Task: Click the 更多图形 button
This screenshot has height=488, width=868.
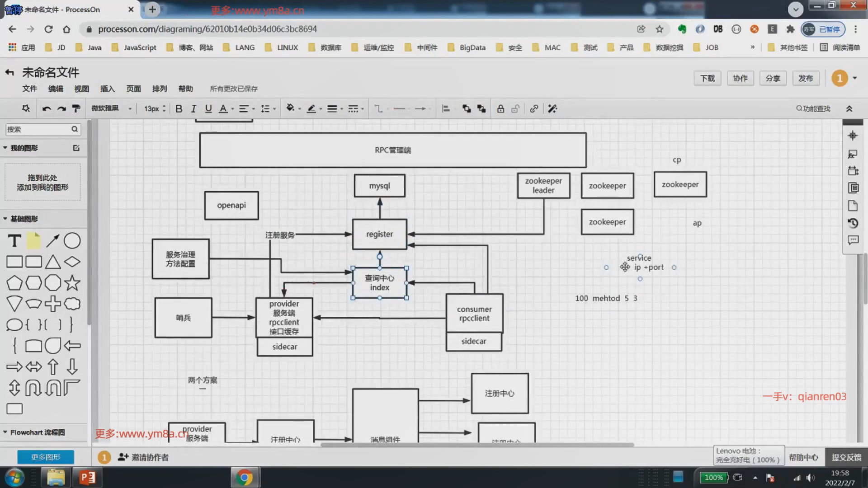Action: click(x=46, y=457)
